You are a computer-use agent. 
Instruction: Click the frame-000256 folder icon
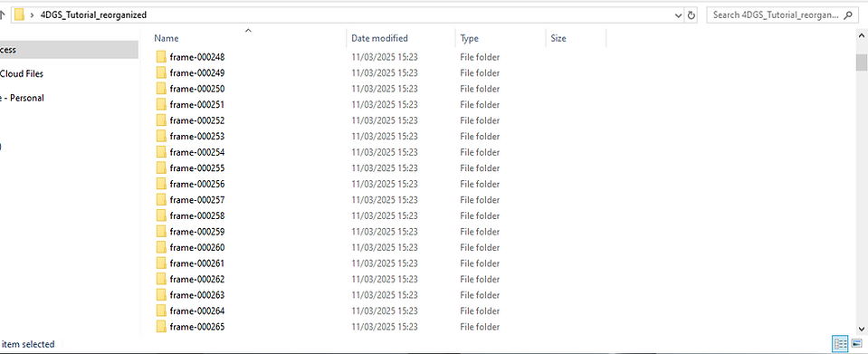click(x=161, y=184)
